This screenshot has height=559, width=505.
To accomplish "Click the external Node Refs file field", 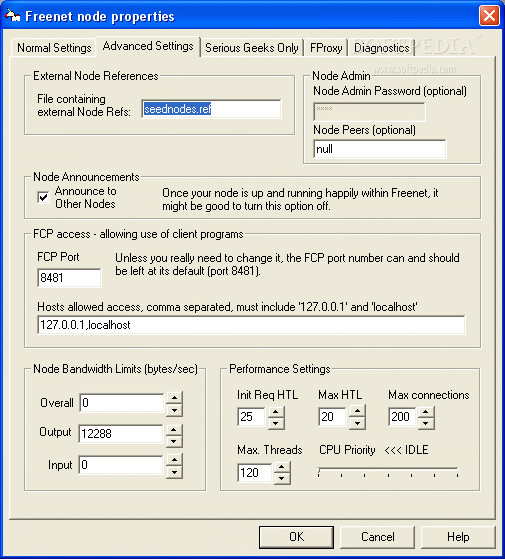I will click(x=211, y=109).
